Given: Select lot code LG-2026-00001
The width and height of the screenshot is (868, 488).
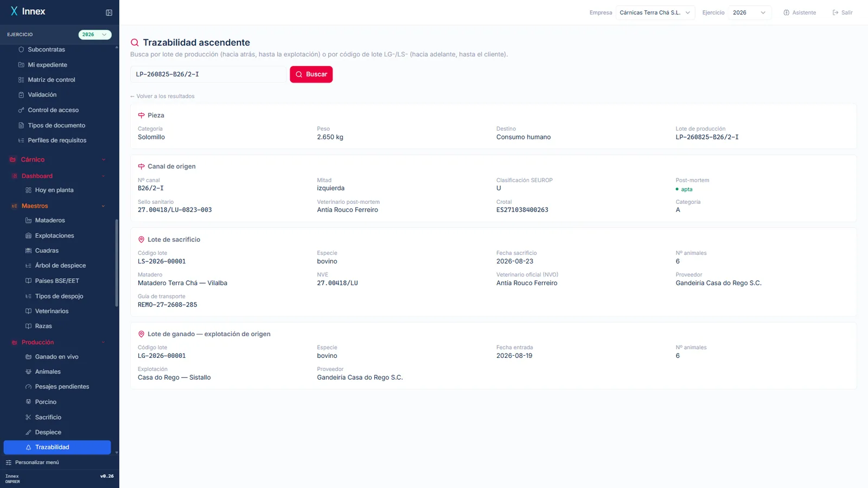Looking at the screenshot, I should tap(162, 356).
